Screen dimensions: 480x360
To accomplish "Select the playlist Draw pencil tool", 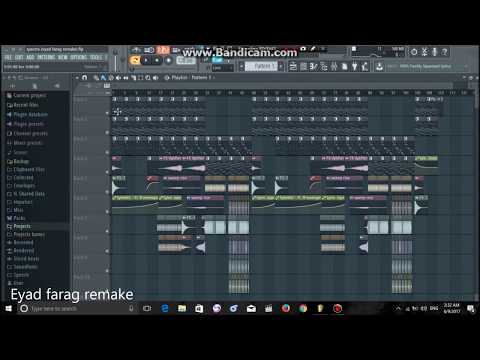I will pyautogui.click(x=96, y=78).
